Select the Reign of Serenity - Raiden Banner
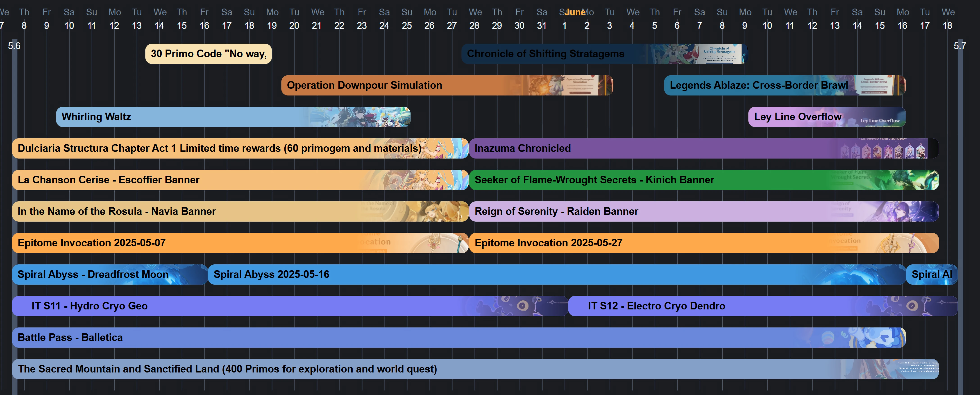 tap(609, 212)
